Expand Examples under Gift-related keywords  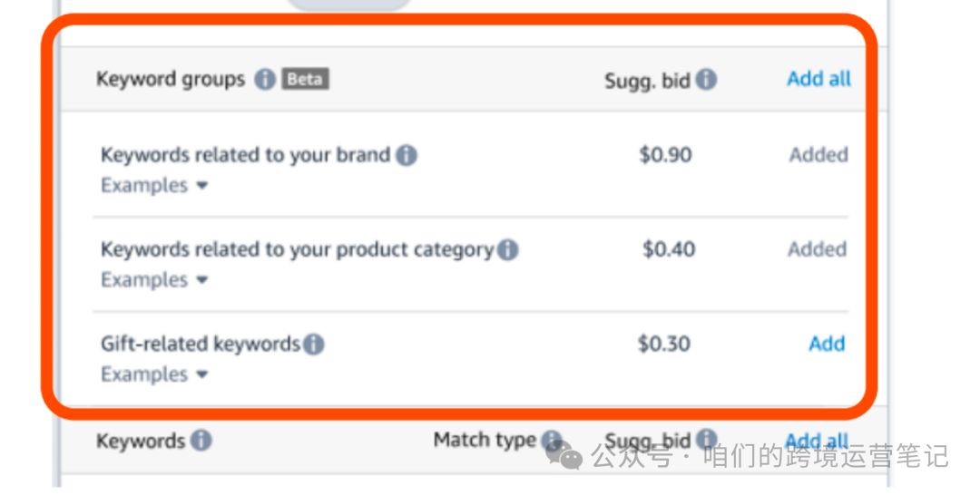[154, 374]
